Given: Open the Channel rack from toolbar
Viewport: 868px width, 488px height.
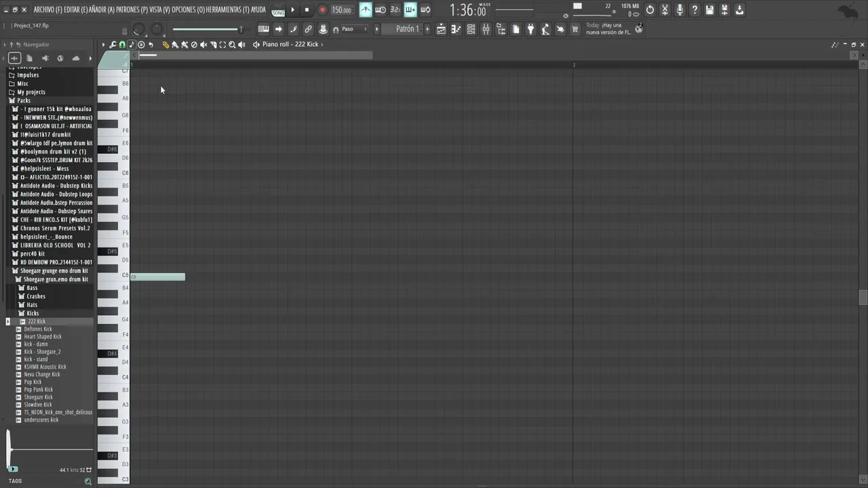Looking at the screenshot, I should point(471,29).
